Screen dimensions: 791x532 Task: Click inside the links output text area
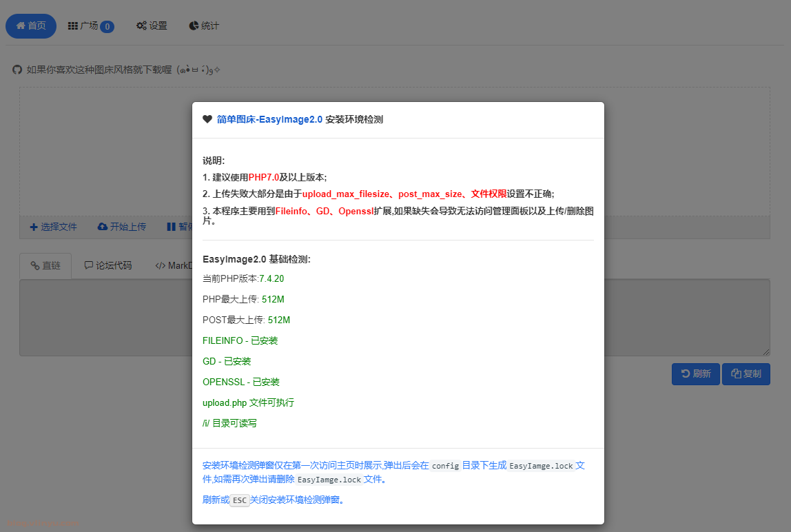coord(103,317)
